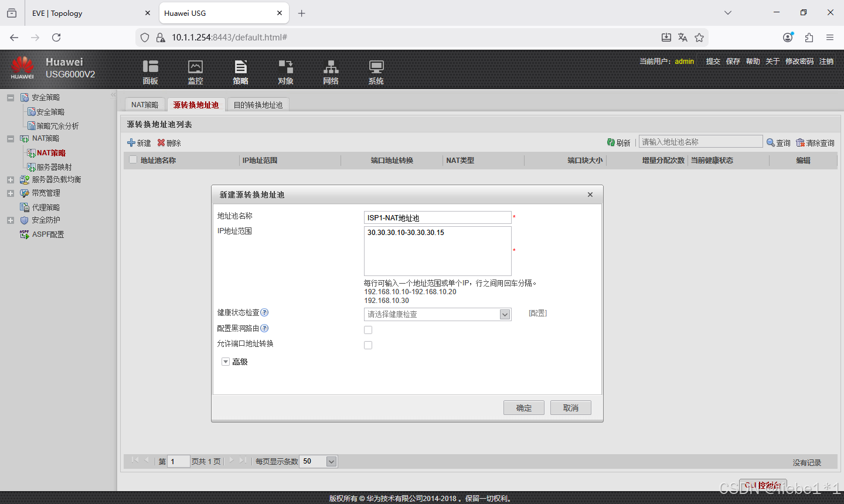Click the 刷新 refresh icon
Image resolution: width=844 pixels, height=504 pixels.
pyautogui.click(x=611, y=142)
